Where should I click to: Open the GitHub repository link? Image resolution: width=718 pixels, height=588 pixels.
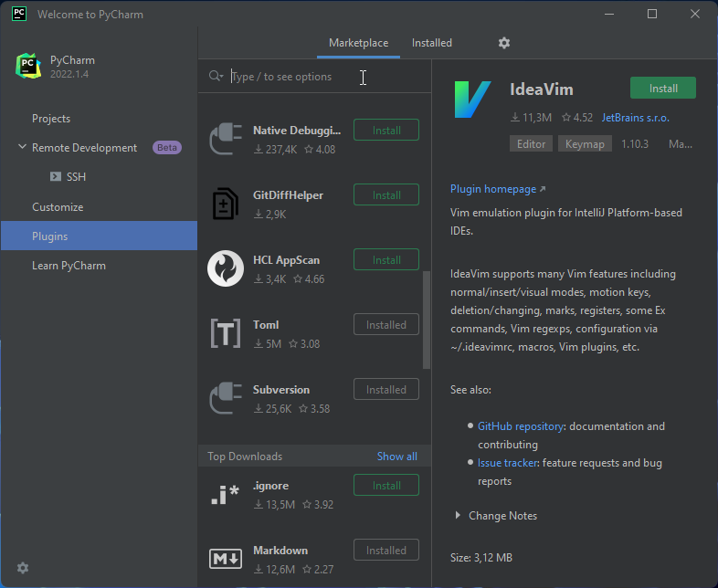521,426
